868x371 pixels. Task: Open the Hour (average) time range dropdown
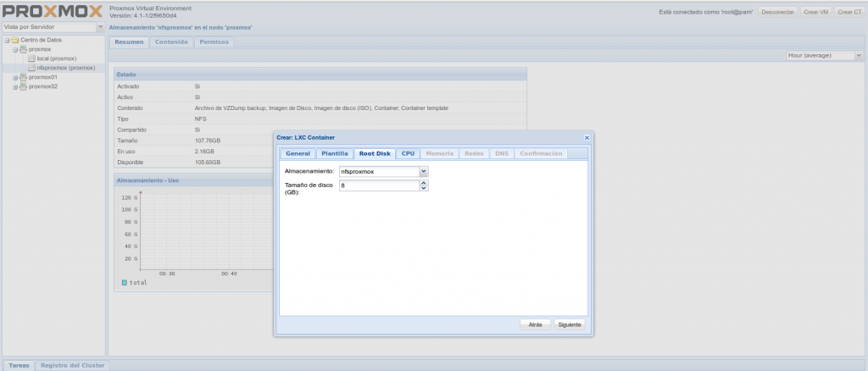tap(858, 55)
